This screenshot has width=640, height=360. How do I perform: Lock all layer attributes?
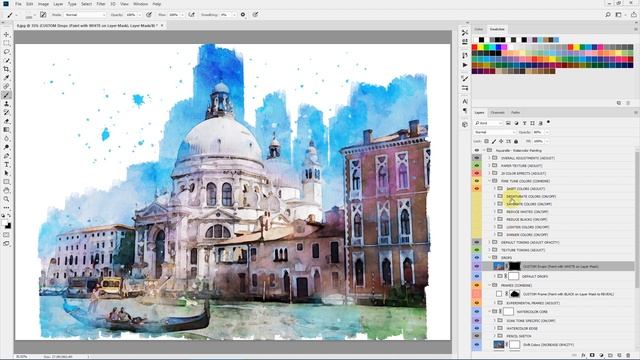[x=516, y=141]
